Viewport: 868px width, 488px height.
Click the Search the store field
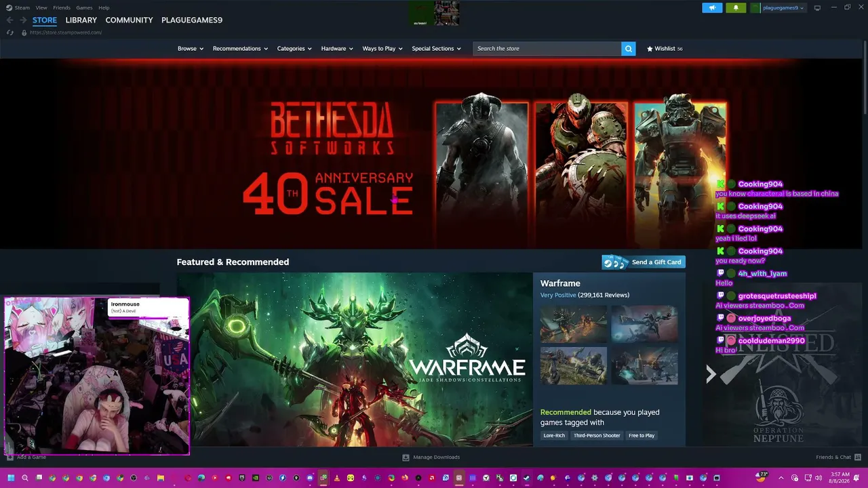[547, 49]
